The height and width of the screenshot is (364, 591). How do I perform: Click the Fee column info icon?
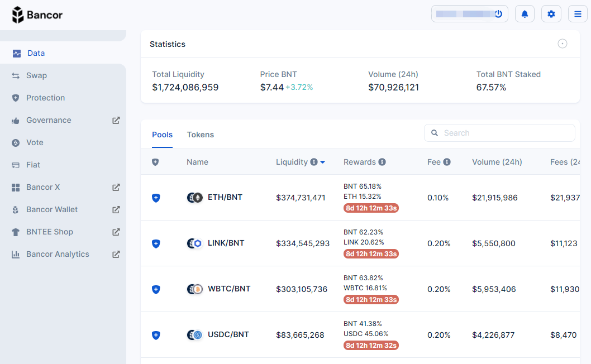point(447,162)
